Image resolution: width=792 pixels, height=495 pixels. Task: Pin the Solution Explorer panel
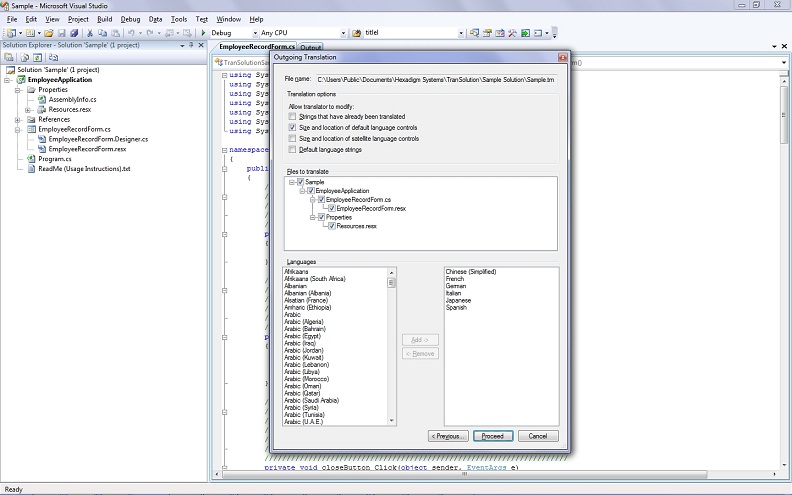[x=191, y=45]
